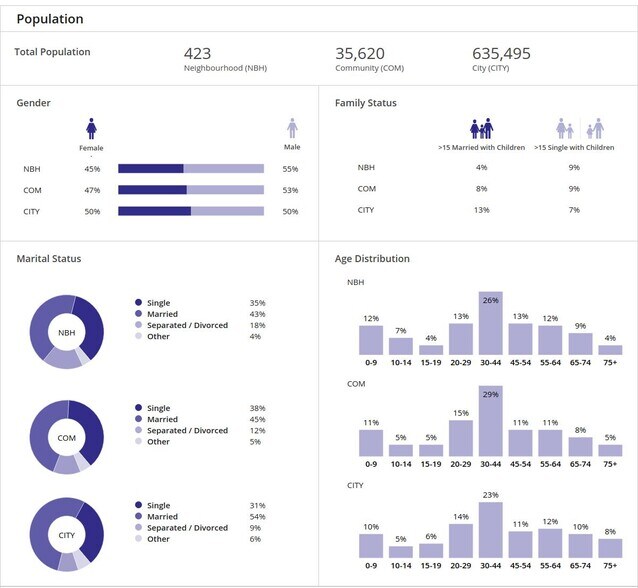The image size is (638, 588).
Task: Click the City population figure 635,495
Action: (501, 53)
